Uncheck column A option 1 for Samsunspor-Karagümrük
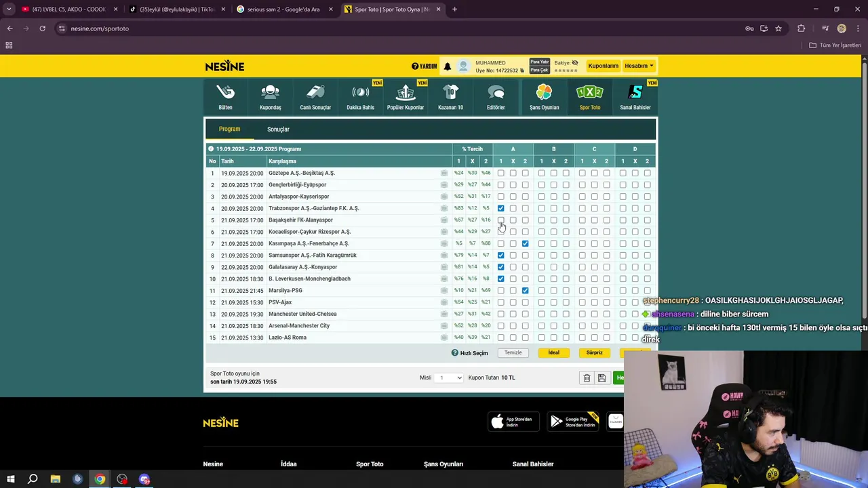The image size is (868, 488). click(501, 256)
